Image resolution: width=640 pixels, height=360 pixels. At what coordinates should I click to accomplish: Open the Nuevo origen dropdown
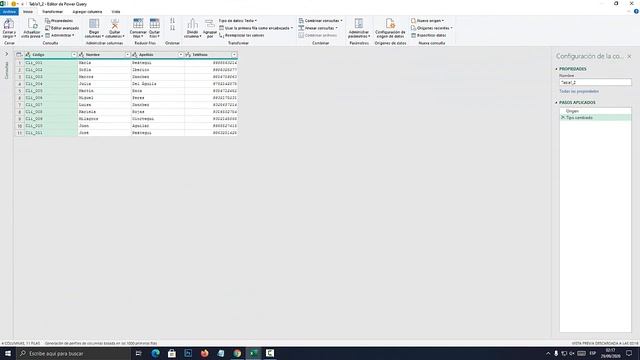[x=428, y=20]
